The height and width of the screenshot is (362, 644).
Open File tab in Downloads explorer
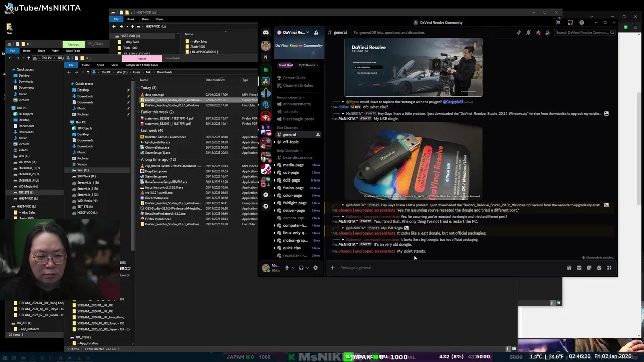point(71,65)
